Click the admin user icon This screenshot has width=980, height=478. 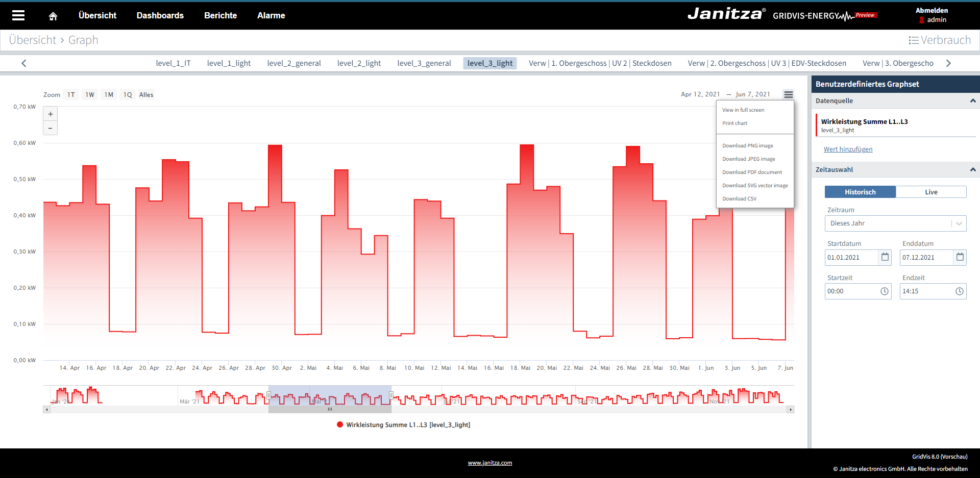(921, 20)
